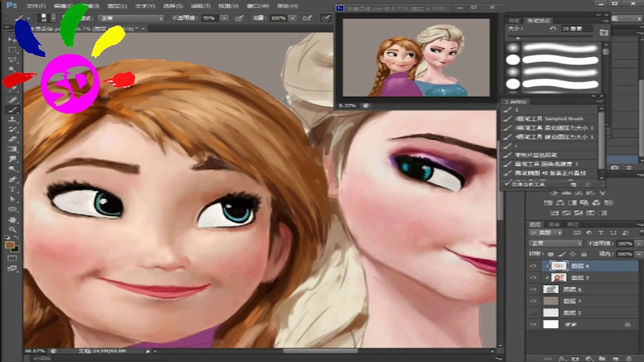Select the Horizontal Type tool

point(12,190)
